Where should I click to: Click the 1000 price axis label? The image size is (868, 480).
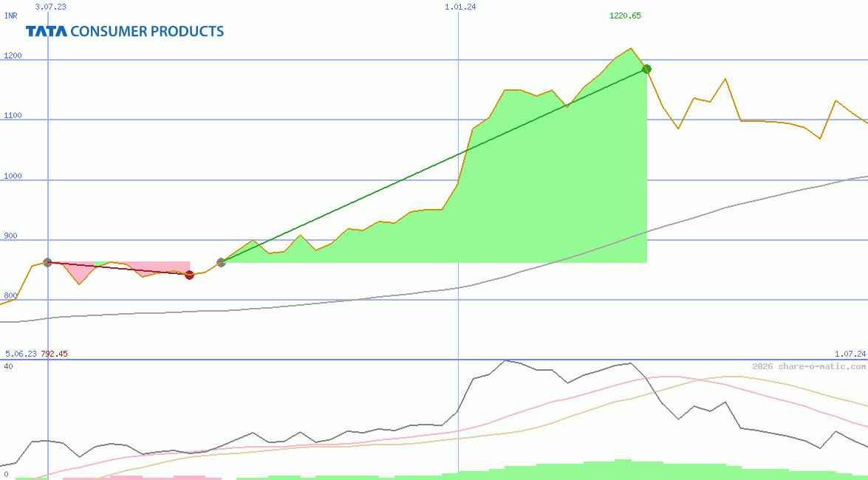point(13,176)
